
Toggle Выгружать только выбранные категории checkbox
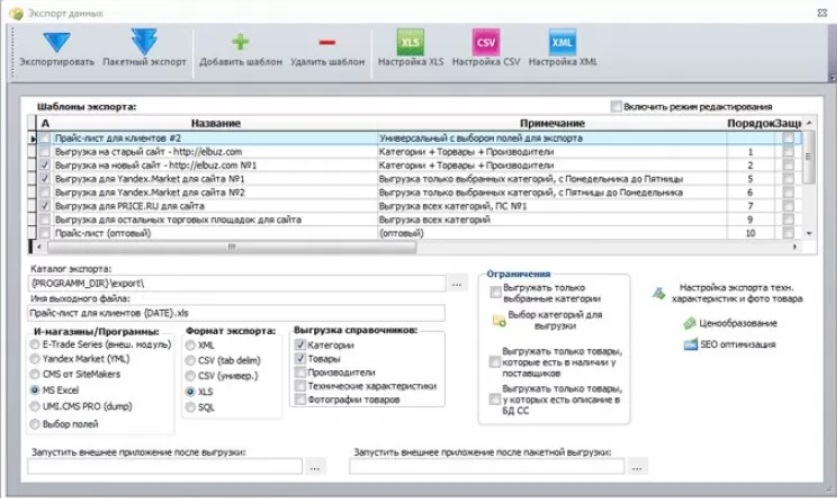click(x=496, y=292)
